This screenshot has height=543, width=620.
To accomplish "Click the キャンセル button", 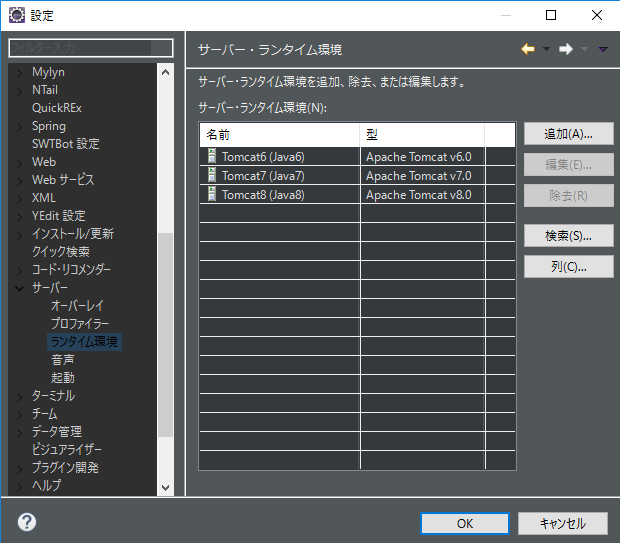I will (563, 523).
